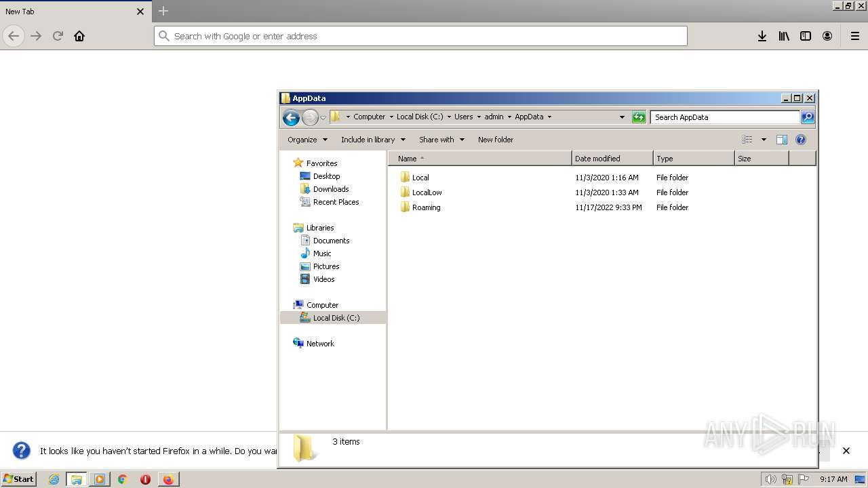The image size is (868, 488).
Task: Change your view icon in Explorer
Action: (747, 140)
